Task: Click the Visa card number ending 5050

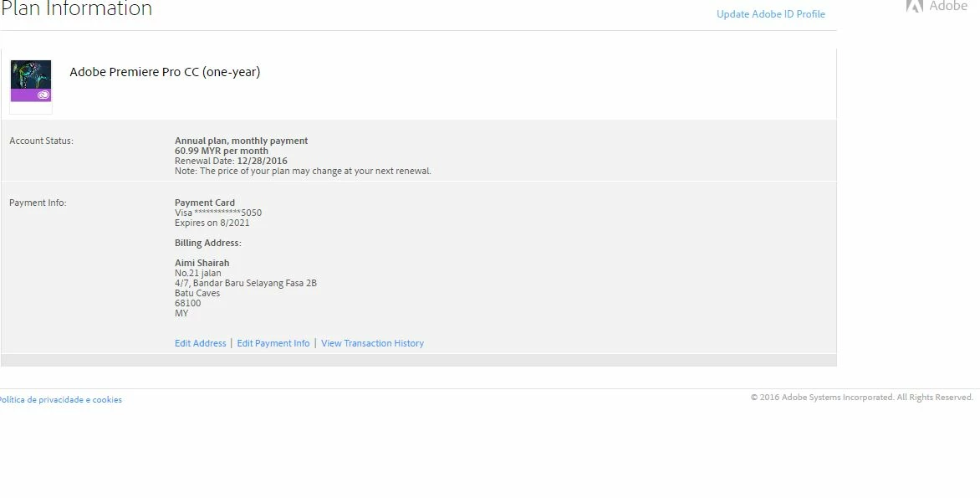Action: (x=218, y=213)
